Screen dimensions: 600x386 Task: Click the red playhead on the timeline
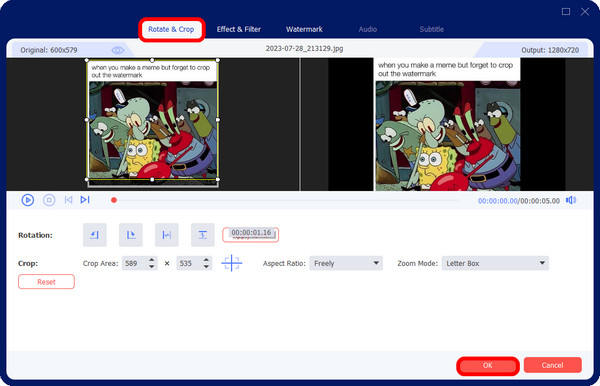(114, 200)
